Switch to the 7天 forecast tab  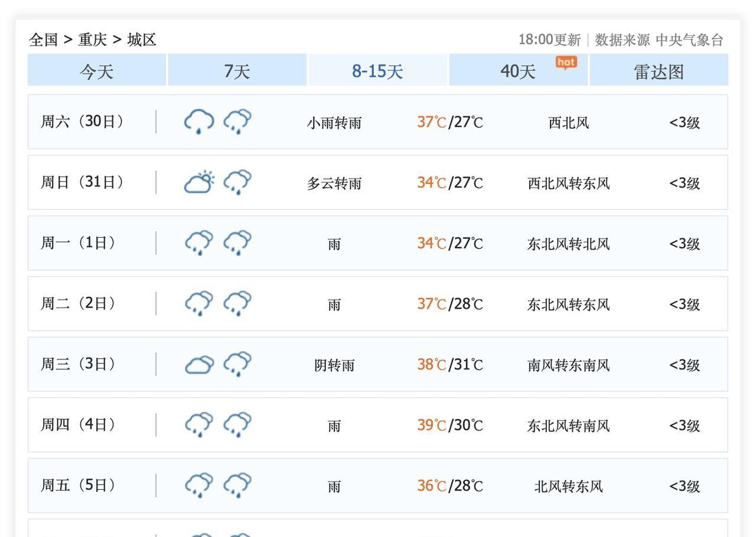237,71
